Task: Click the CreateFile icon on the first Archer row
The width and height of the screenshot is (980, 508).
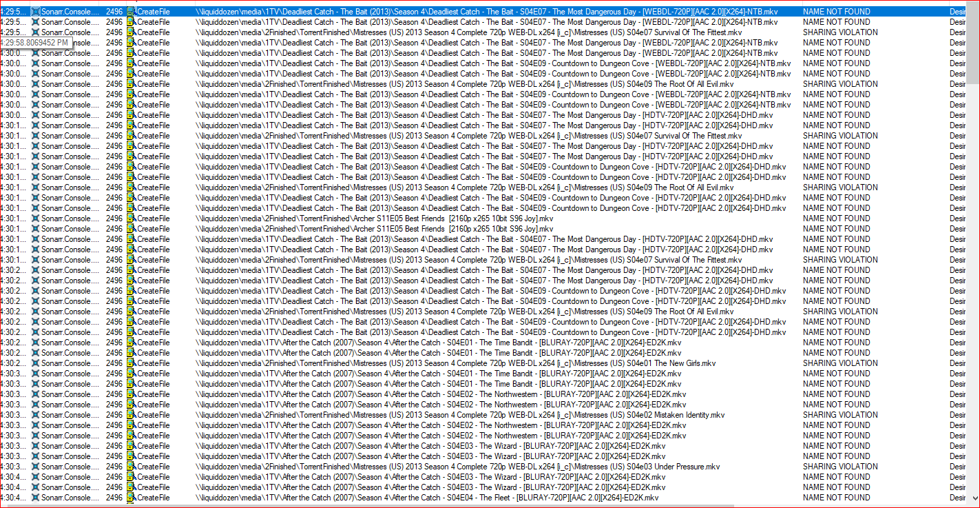Action: [131, 219]
